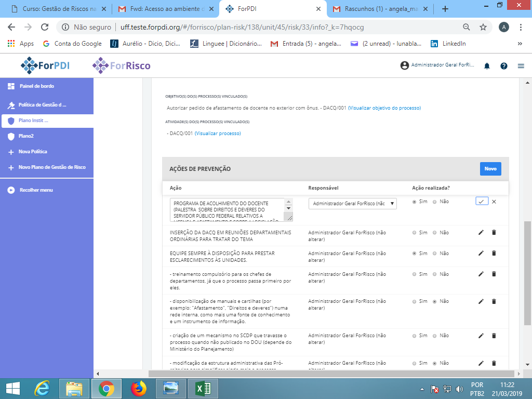Viewport: 532px width, 399px height.
Task: Open Firefox from the taskbar
Action: coord(138,389)
